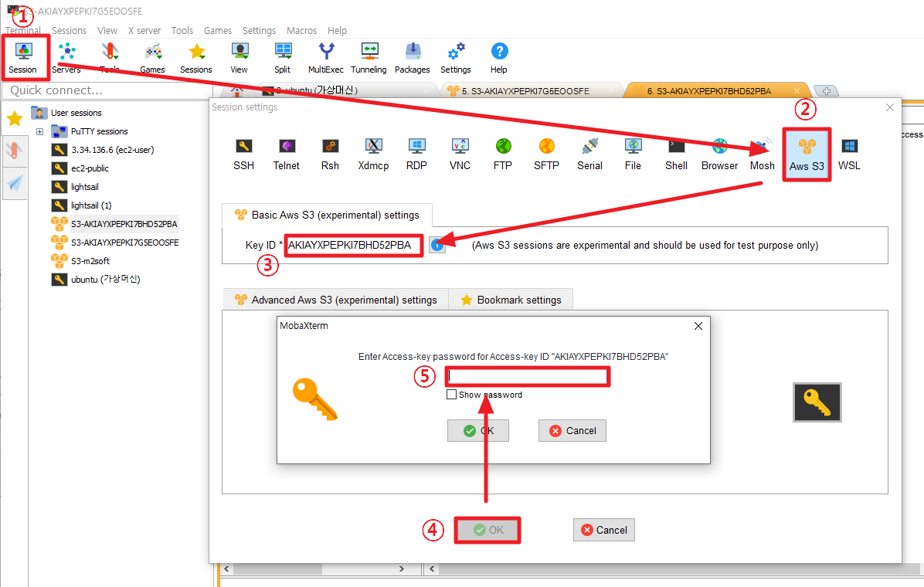Select the Aws S3 session type

point(807,154)
